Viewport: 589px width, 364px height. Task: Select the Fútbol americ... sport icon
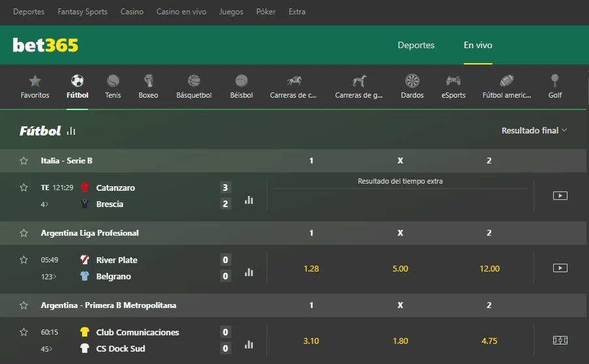pos(507,81)
